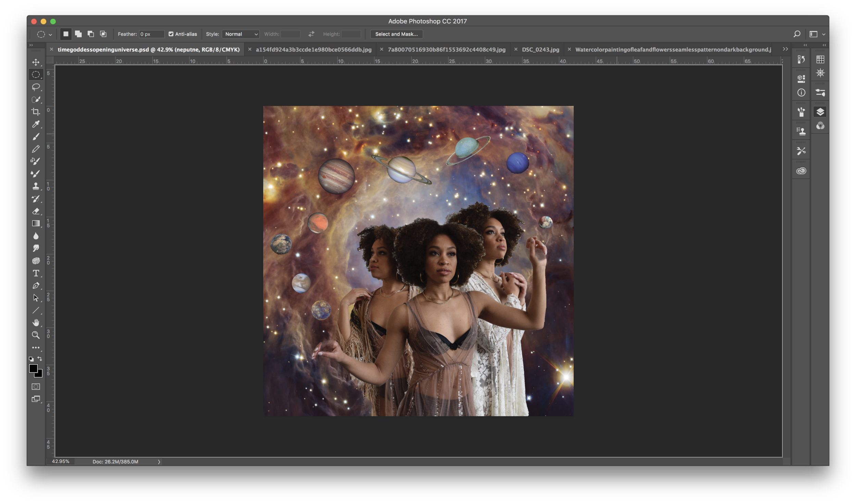Select the Brush tool
This screenshot has width=856, height=504.
click(36, 137)
